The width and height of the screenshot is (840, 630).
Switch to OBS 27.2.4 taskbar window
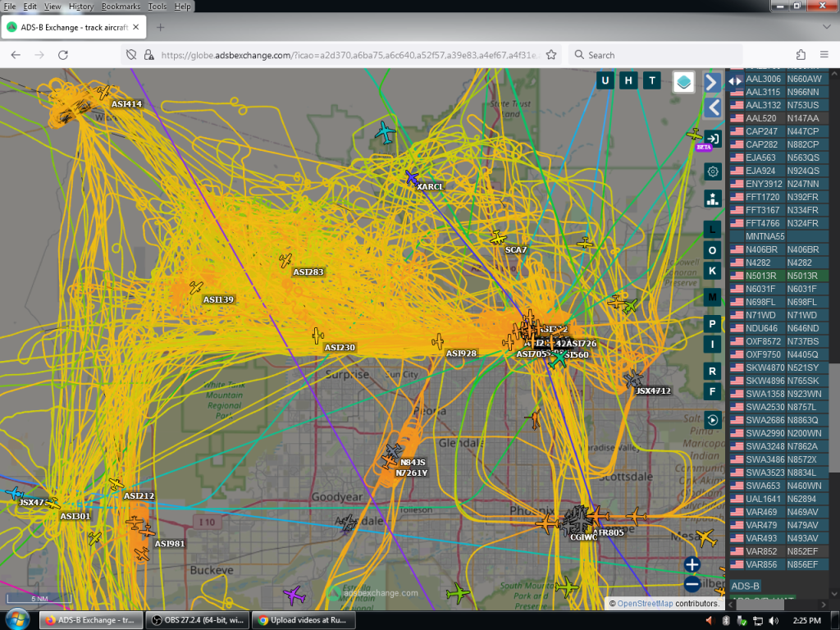pos(197,620)
